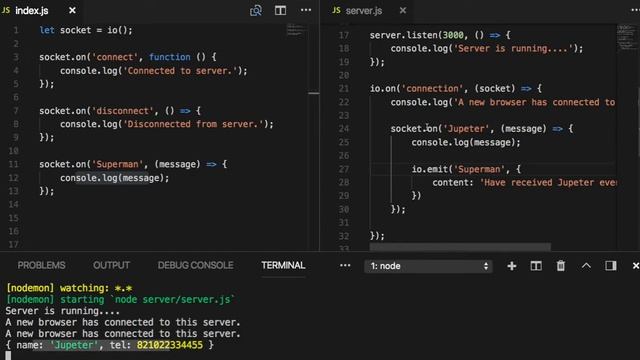Open the DEBUG CONSOLE panel tab
The height and width of the screenshot is (360, 640).
[196, 265]
